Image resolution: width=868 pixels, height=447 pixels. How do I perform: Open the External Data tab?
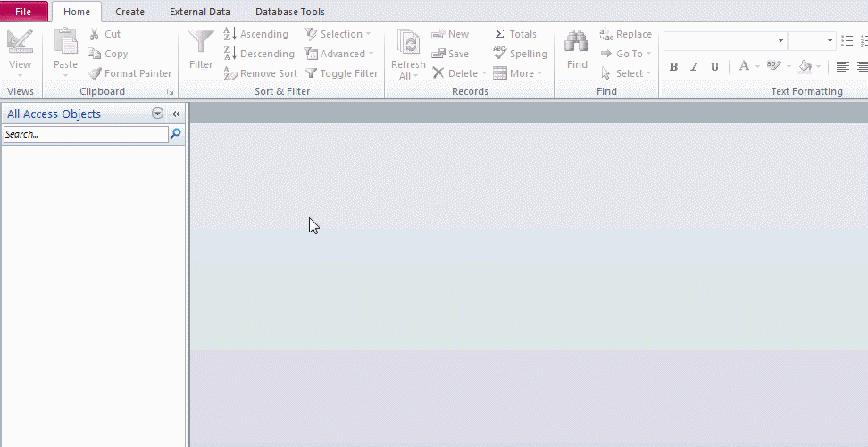tap(200, 12)
